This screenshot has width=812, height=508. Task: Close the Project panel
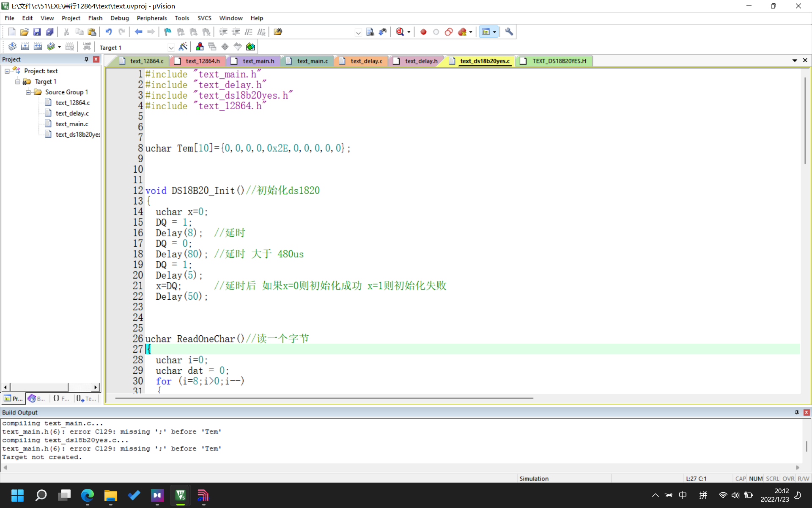96,59
